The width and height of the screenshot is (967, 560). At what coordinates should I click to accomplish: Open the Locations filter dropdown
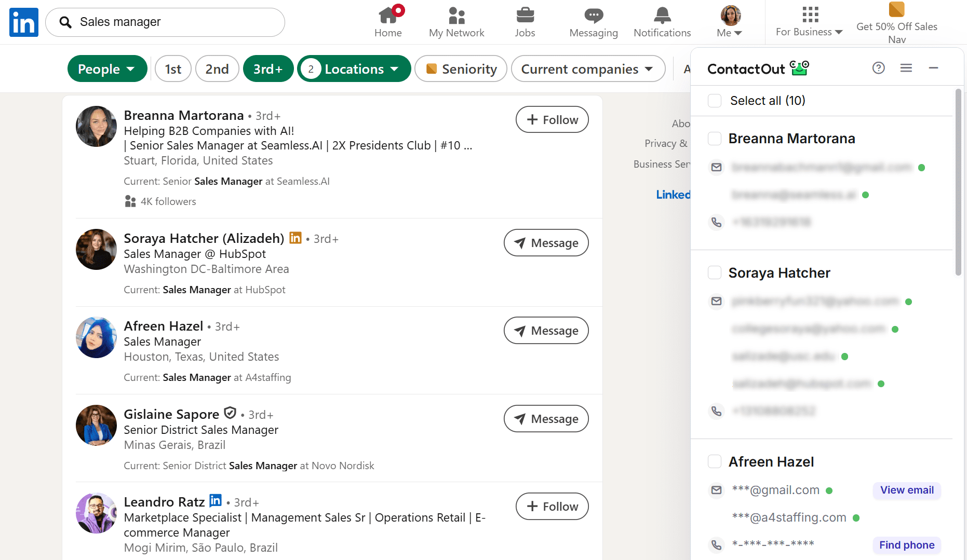[x=354, y=69]
